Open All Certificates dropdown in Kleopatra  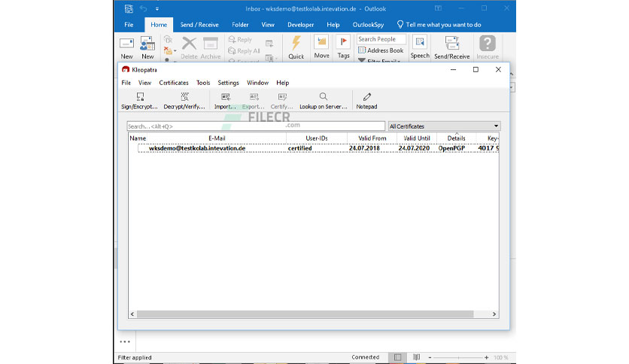coord(445,126)
